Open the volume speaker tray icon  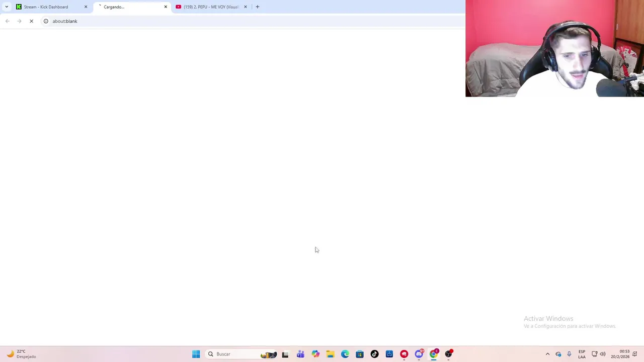click(x=603, y=354)
